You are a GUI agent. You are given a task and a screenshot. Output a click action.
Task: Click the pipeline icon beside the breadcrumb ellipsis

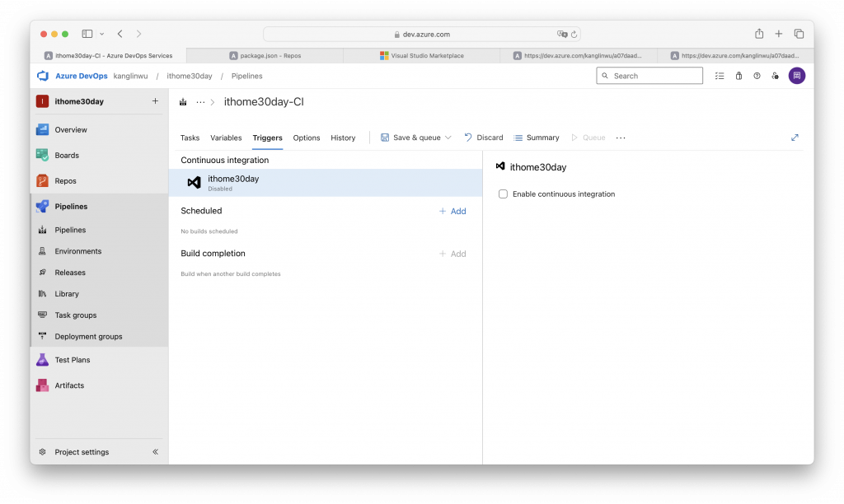click(x=183, y=102)
